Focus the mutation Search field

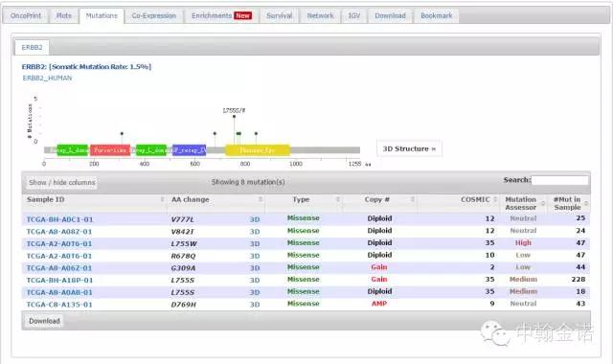[559, 180]
